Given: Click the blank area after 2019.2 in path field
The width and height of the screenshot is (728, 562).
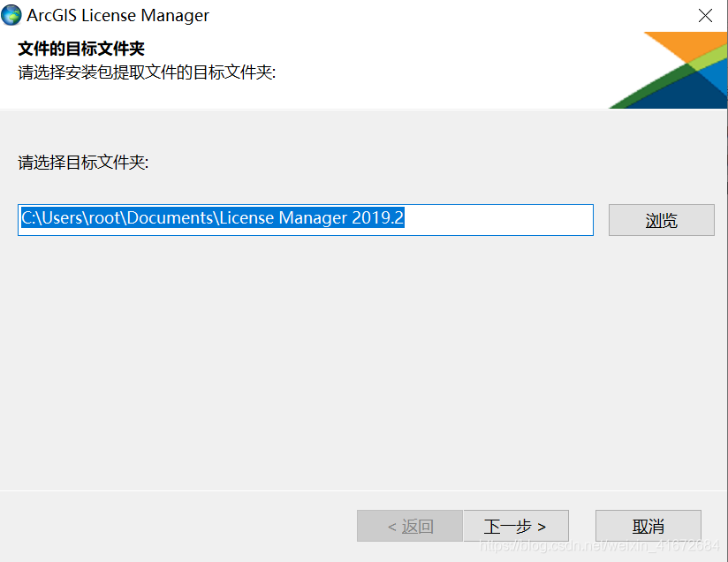Looking at the screenshot, I should pyautogui.click(x=497, y=220).
